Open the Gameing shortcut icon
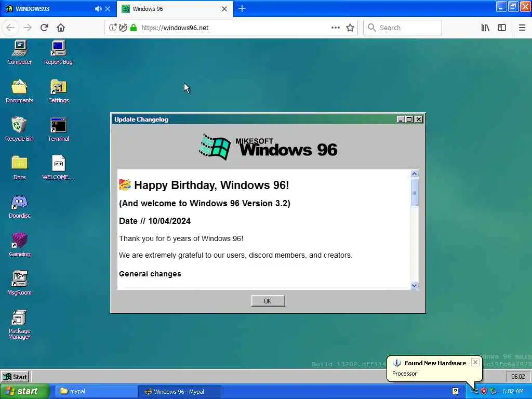This screenshot has height=399, width=532. click(x=19, y=245)
